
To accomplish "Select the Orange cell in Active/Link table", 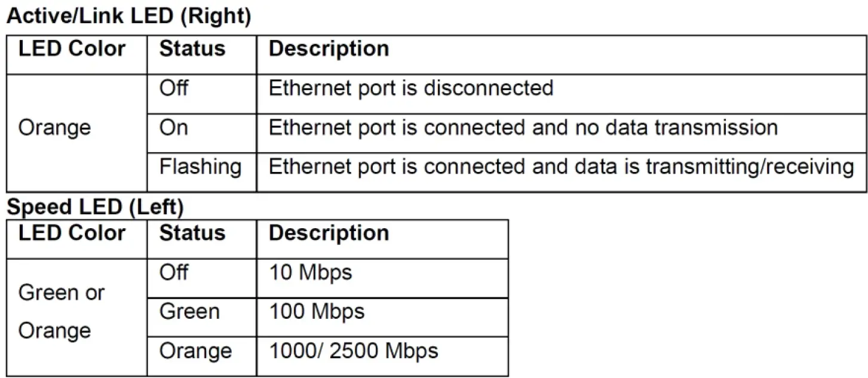I will (x=55, y=128).
